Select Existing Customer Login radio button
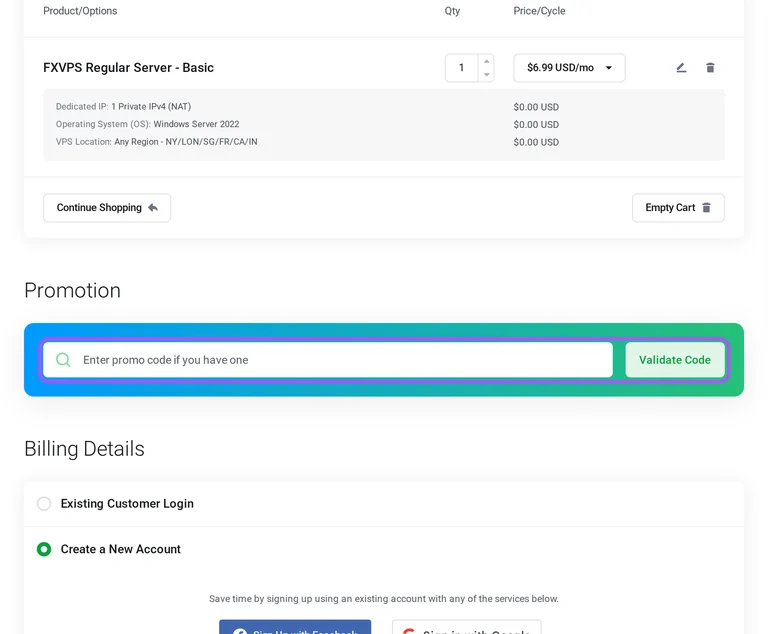This screenshot has width=768, height=634. pos(44,504)
